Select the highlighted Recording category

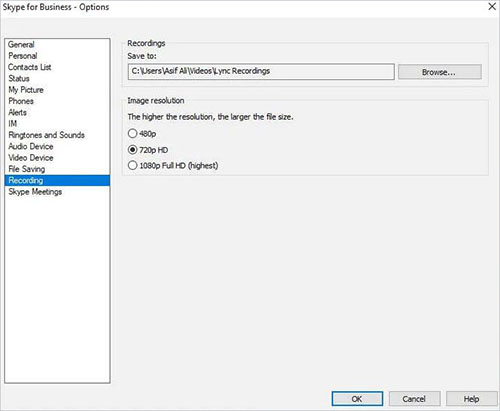[x=57, y=181]
